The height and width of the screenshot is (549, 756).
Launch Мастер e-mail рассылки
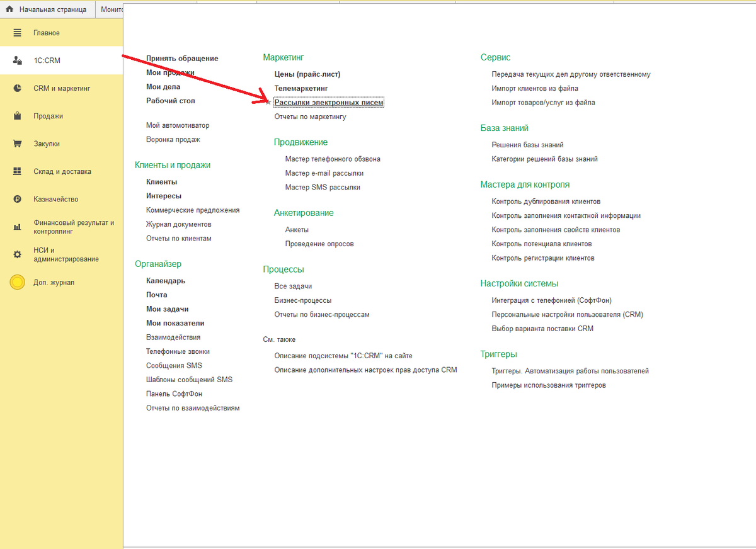click(x=324, y=173)
